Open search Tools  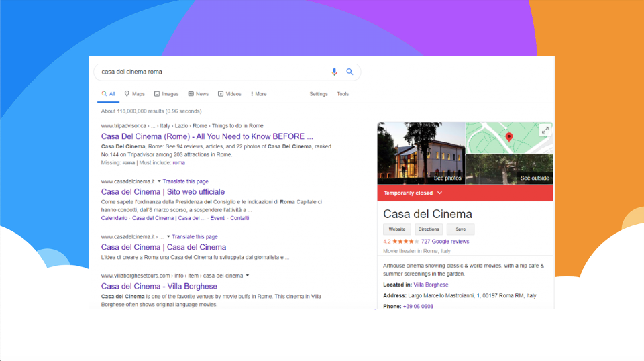343,94
